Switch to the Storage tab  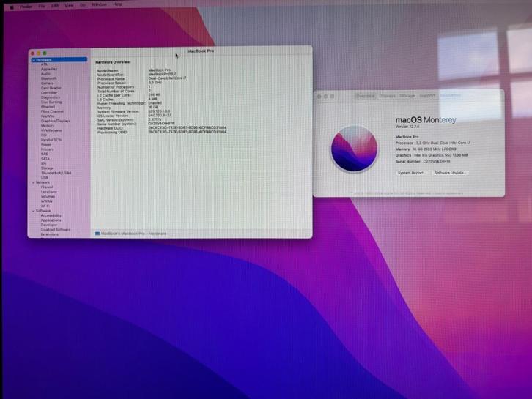407,95
